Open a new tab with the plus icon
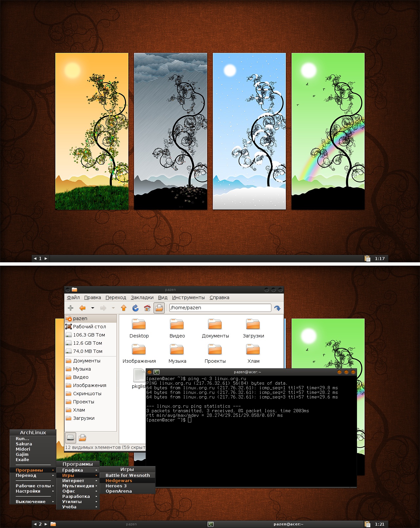This screenshot has width=420, height=528. tap(71, 308)
